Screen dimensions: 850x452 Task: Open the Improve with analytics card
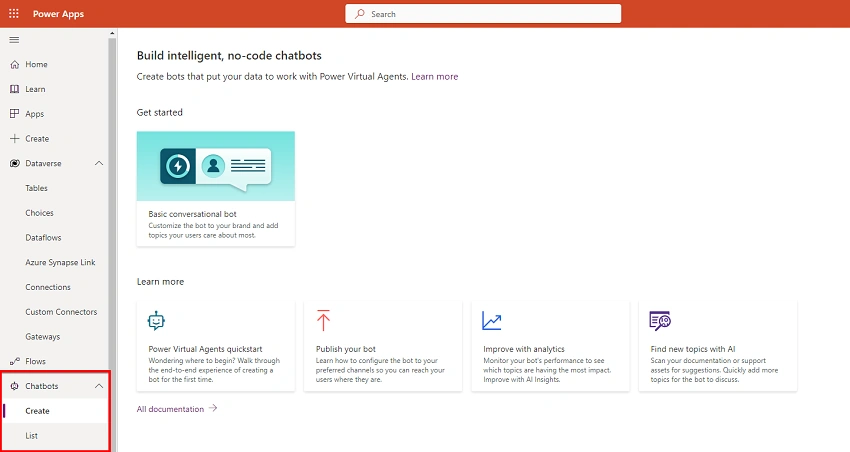click(550, 346)
